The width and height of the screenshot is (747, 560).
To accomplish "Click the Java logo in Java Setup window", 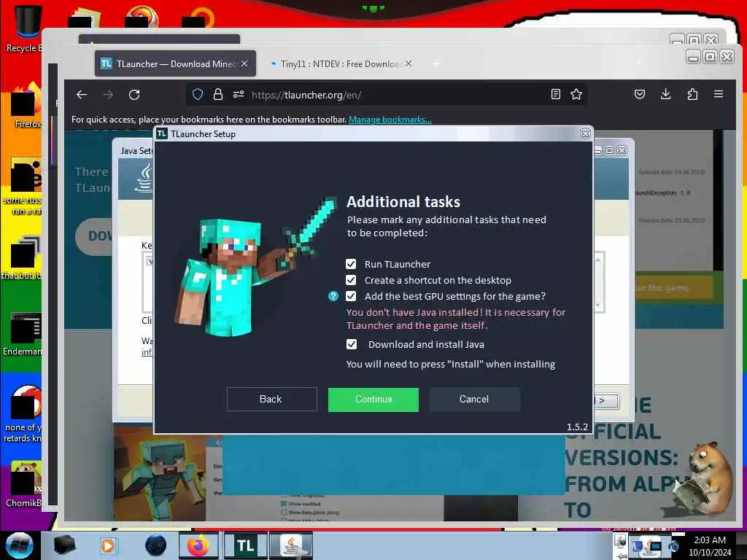I will pos(144,178).
